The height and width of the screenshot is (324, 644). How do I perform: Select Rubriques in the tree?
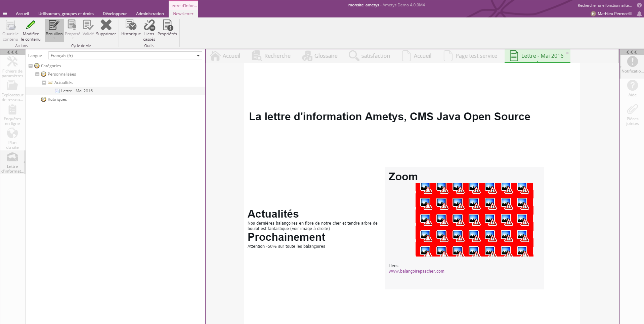click(x=57, y=99)
